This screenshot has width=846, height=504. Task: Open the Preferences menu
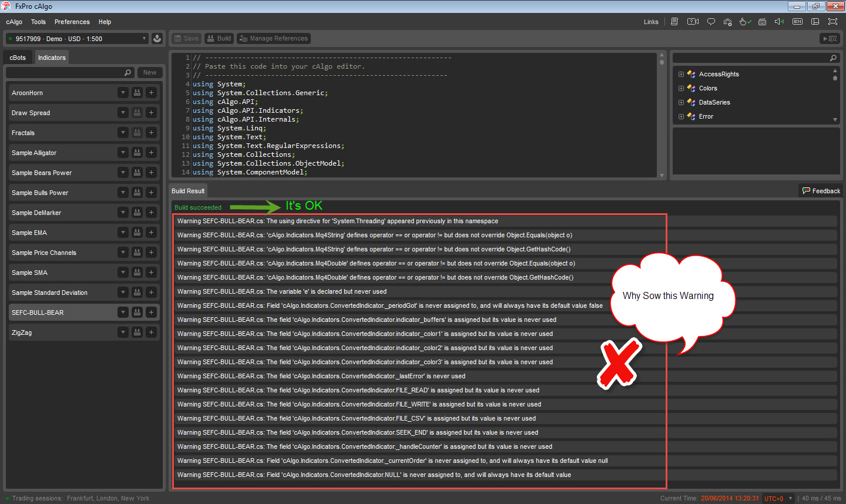72,22
